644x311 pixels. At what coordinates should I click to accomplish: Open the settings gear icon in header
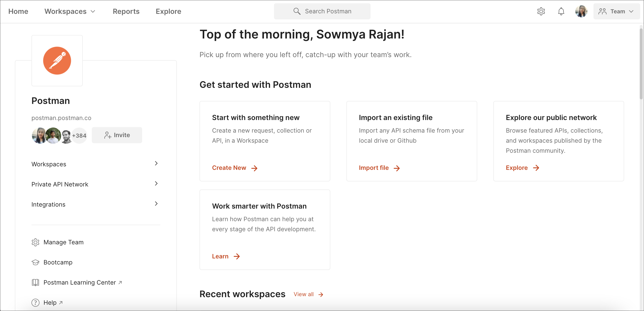(541, 11)
